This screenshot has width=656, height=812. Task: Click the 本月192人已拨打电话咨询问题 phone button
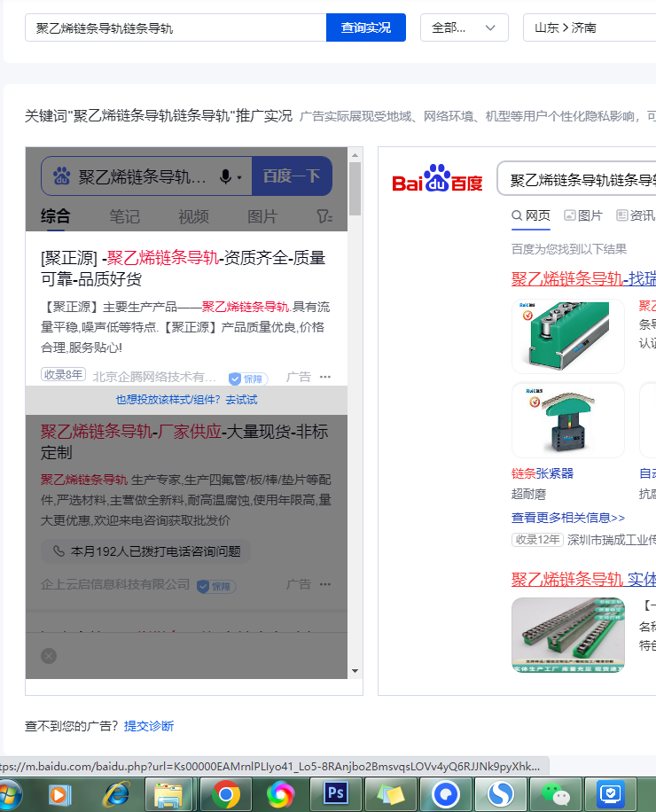click(x=145, y=551)
